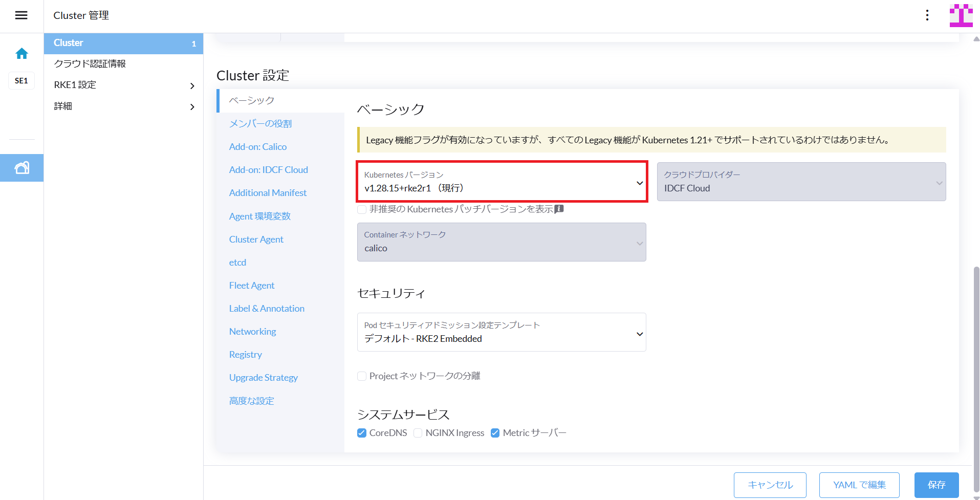
Task: Select the SE1 cluster badge
Action: click(x=21, y=81)
